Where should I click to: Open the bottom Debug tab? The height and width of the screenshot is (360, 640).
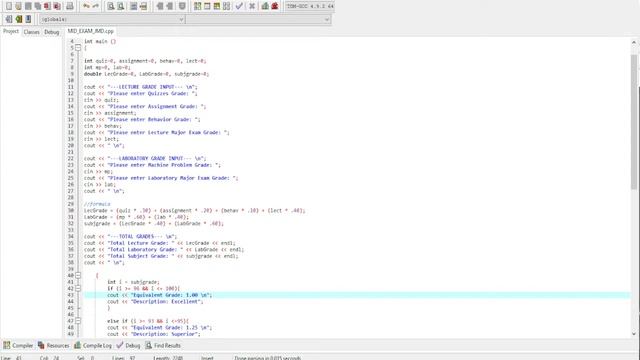[128, 345]
